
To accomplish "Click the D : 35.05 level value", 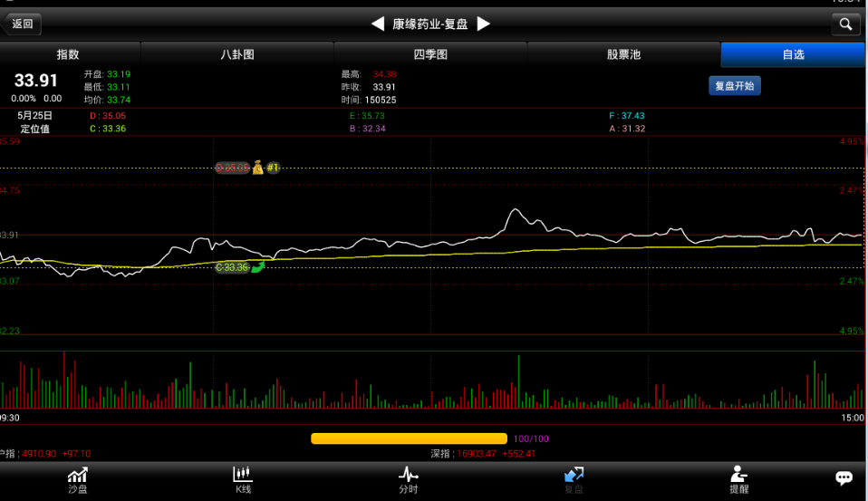I will pyautogui.click(x=108, y=116).
